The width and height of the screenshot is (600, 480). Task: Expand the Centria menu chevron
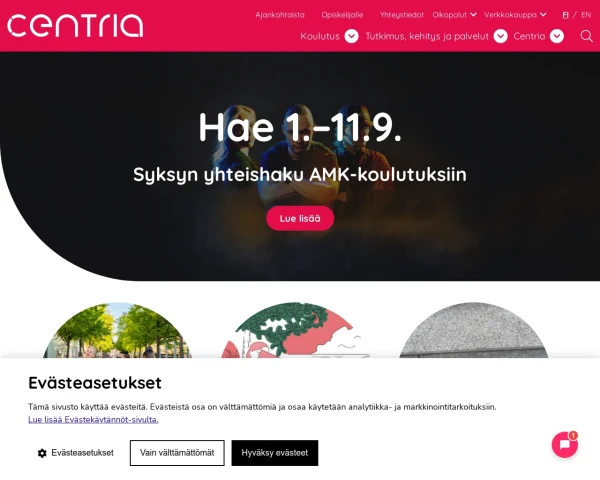click(557, 36)
